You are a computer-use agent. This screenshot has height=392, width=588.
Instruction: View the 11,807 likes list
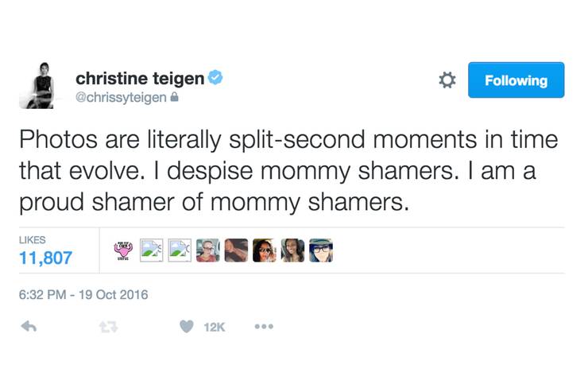[x=44, y=258]
